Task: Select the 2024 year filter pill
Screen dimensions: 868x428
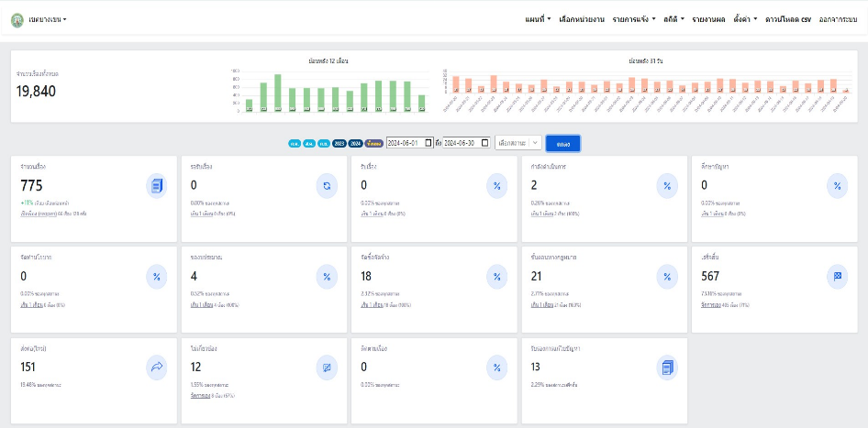Action: pos(355,144)
